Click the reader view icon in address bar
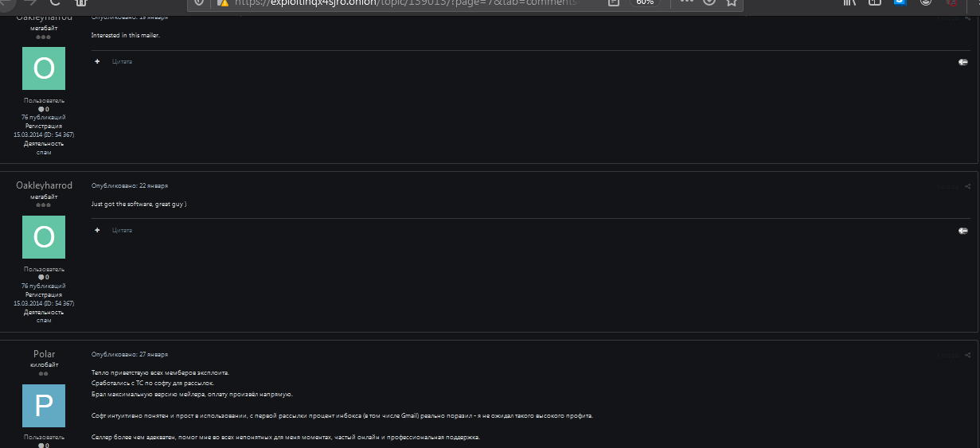The width and height of the screenshot is (980, 448). 613,2
